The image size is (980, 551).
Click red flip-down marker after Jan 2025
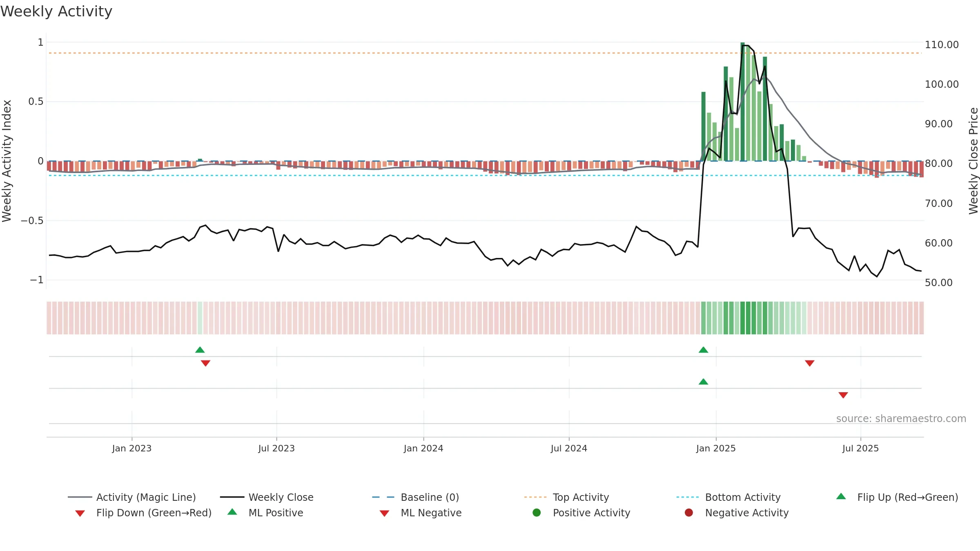810,363
